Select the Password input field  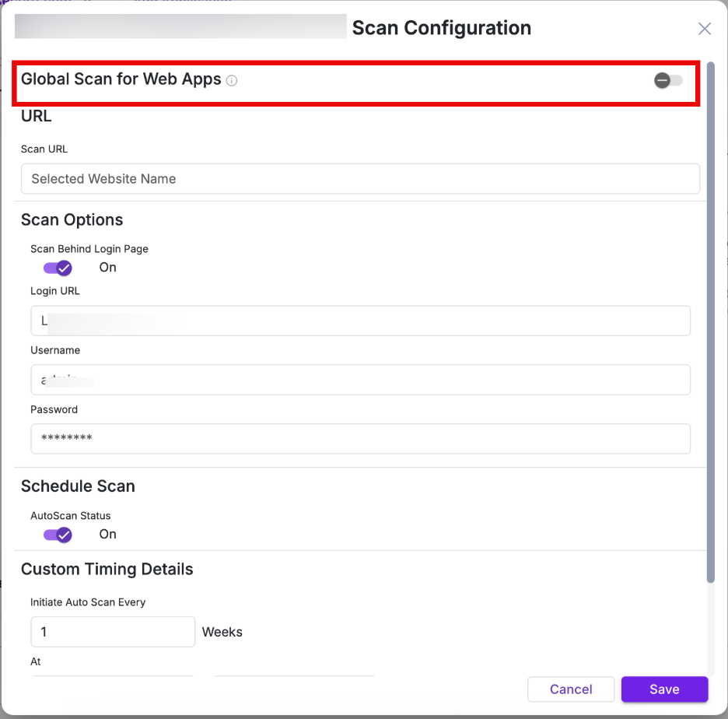coord(360,439)
